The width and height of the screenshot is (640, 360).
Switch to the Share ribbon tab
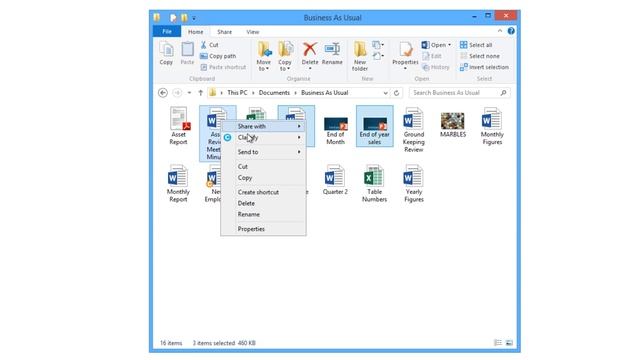coord(224,31)
